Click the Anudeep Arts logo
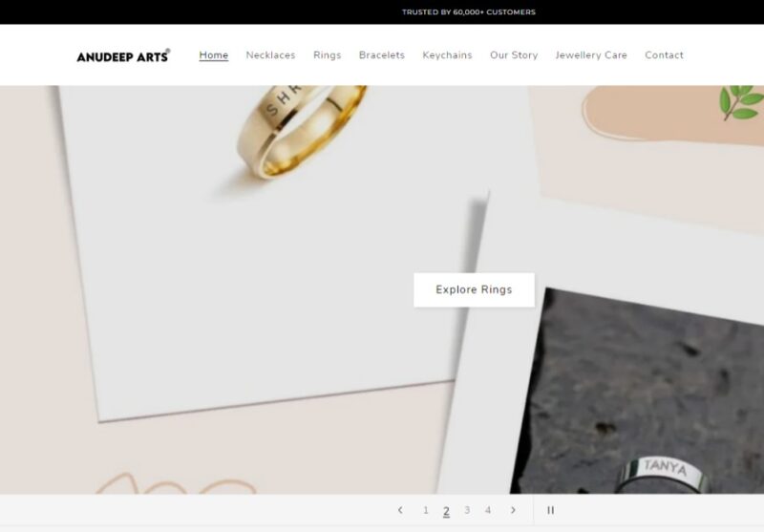Image resolution: width=764 pixels, height=532 pixels. [x=123, y=55]
